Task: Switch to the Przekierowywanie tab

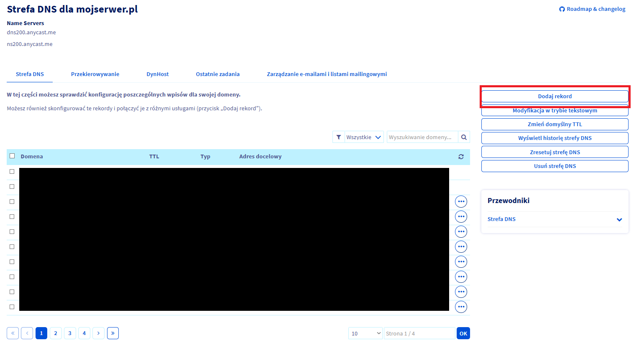Action: 95,74
